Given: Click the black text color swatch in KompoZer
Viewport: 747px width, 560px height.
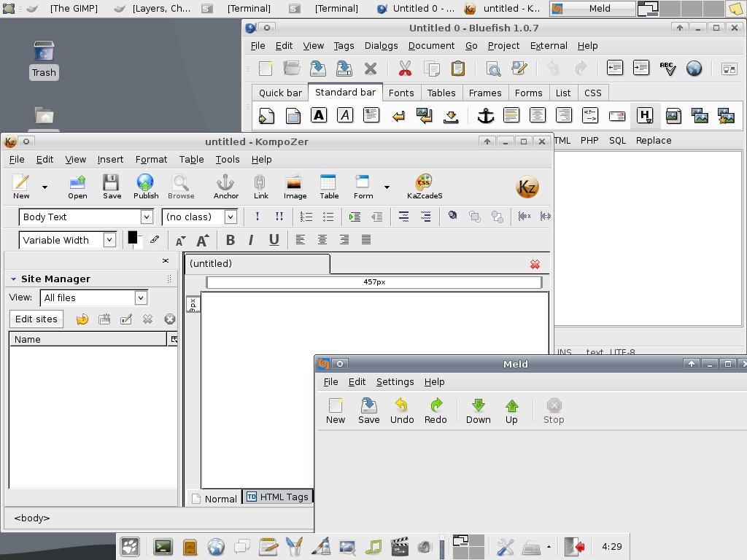Looking at the screenshot, I should (133, 238).
